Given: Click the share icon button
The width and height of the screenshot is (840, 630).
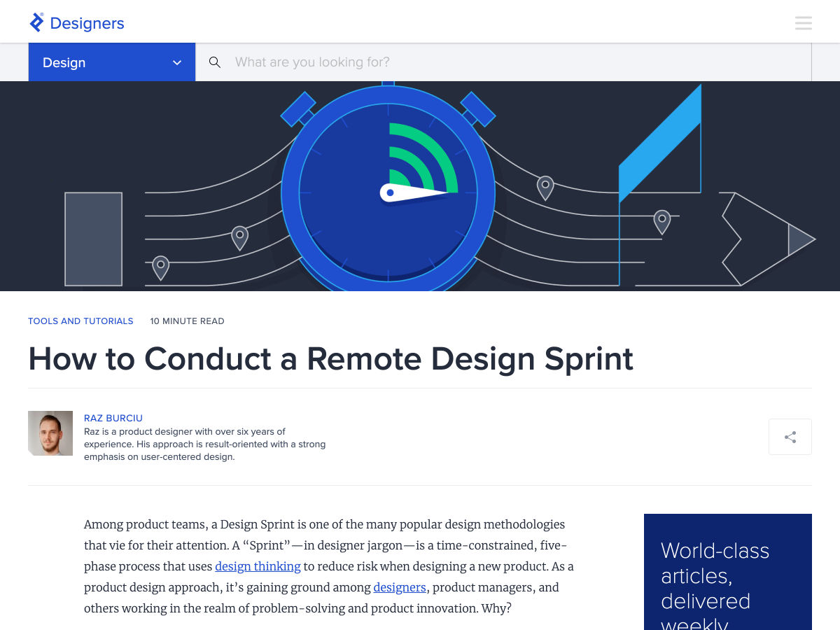Looking at the screenshot, I should pyautogui.click(x=790, y=437).
